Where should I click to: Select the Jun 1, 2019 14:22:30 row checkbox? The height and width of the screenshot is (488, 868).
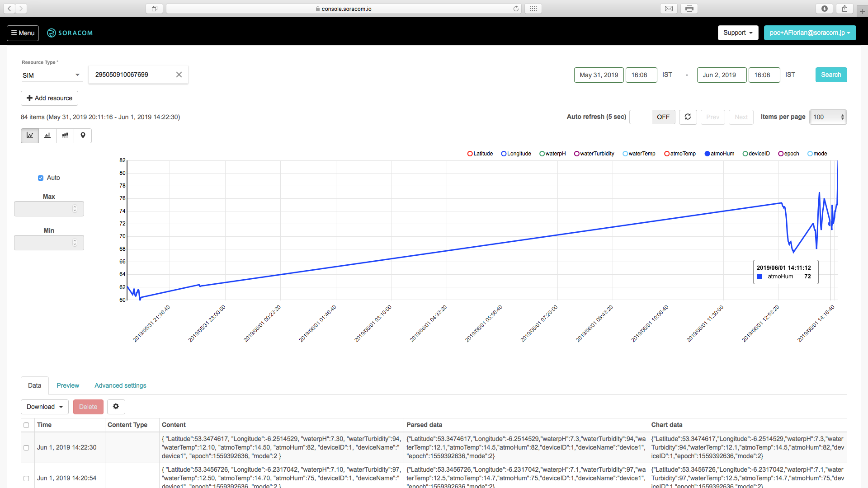pyautogui.click(x=26, y=447)
